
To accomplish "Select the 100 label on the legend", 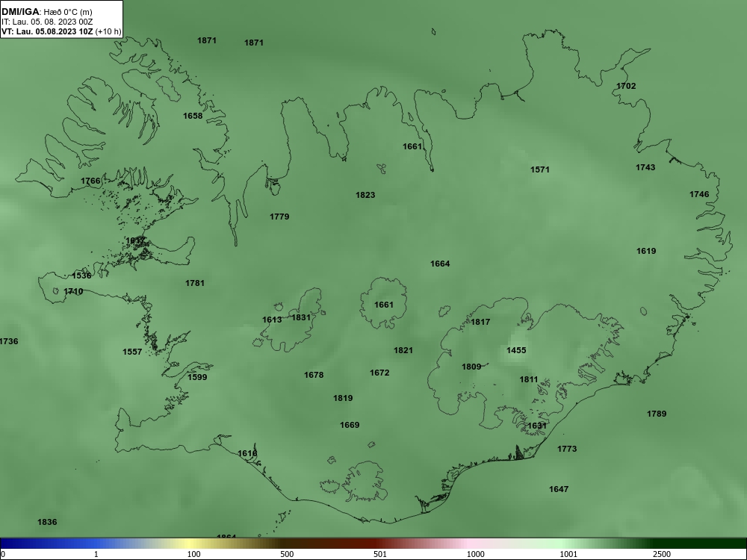I will 193,554.
